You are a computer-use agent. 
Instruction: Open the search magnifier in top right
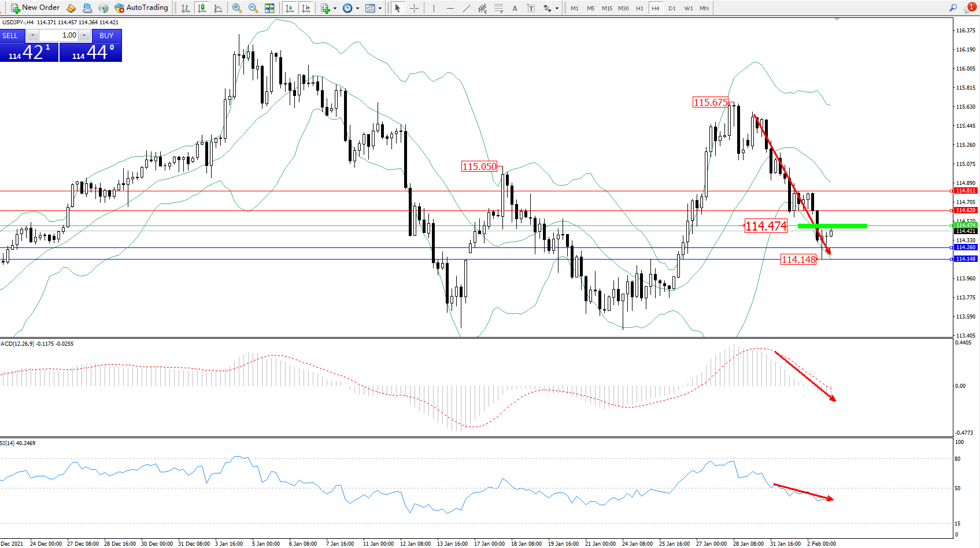(x=953, y=8)
